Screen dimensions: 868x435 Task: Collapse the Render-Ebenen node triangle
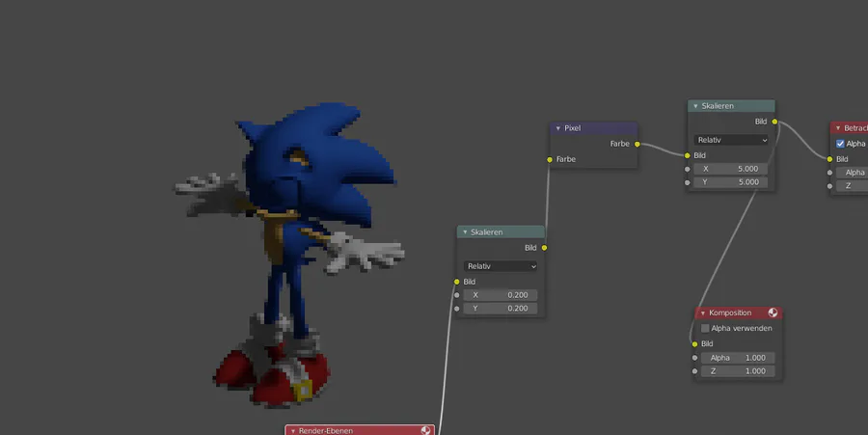293,431
